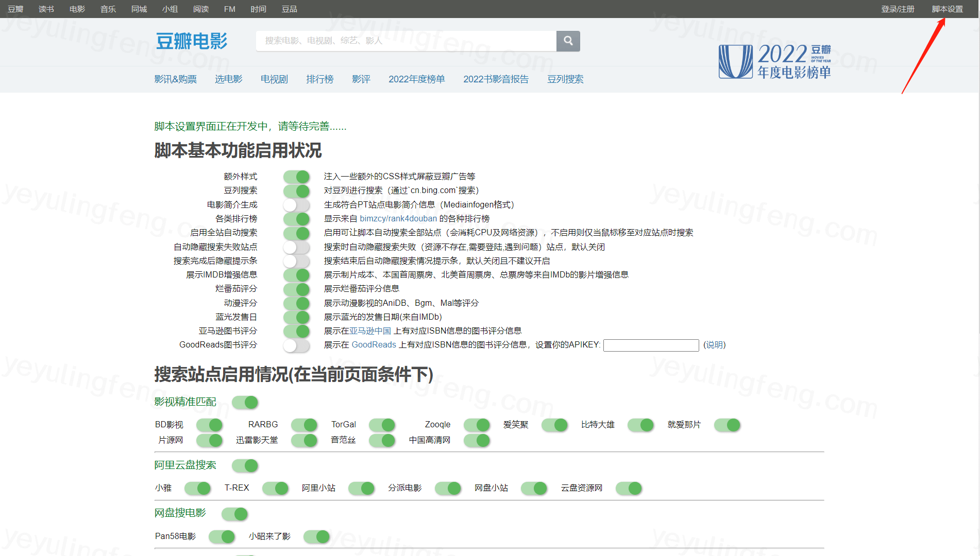Image resolution: width=980 pixels, height=556 pixels.
Task: Toggle the BD影视 site switch
Action: (x=209, y=425)
